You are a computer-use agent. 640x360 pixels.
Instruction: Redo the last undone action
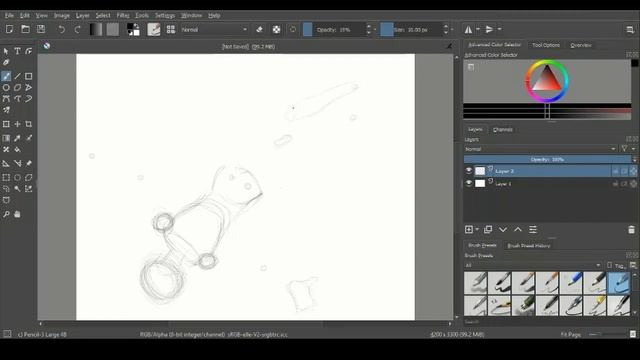point(77,29)
